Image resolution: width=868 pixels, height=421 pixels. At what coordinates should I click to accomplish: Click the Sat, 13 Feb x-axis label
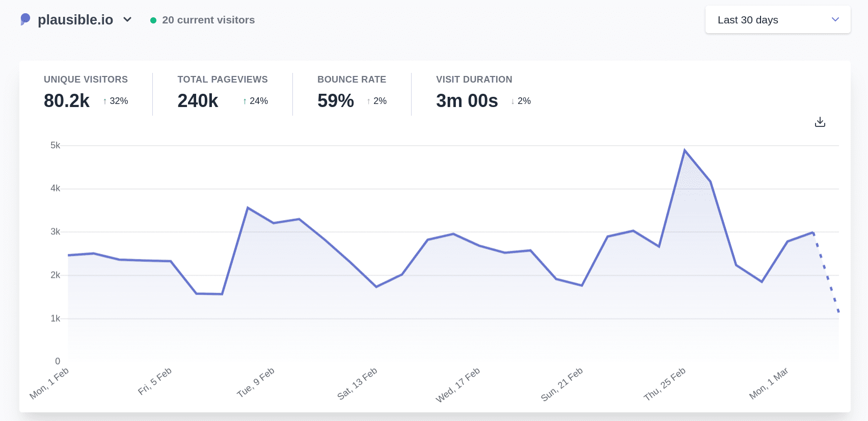(358, 383)
